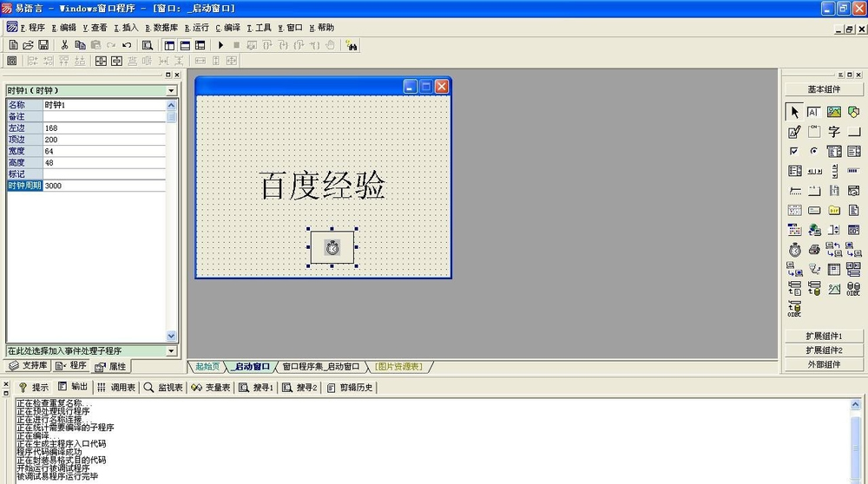Select the ODBC database component icon
Viewport: 868px width, 484px height.
(x=853, y=289)
